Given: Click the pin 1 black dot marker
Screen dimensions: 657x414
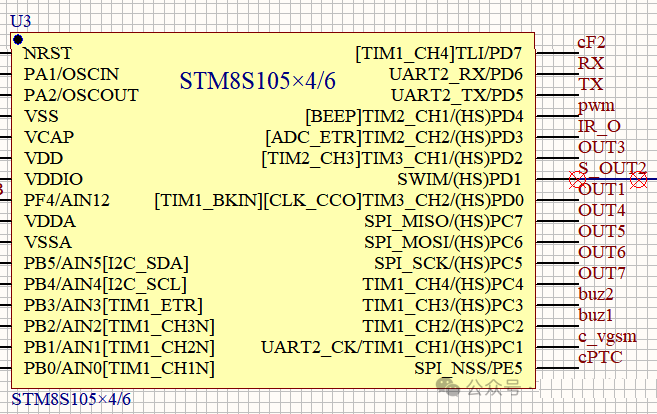Looking at the screenshot, I should [x=18, y=39].
